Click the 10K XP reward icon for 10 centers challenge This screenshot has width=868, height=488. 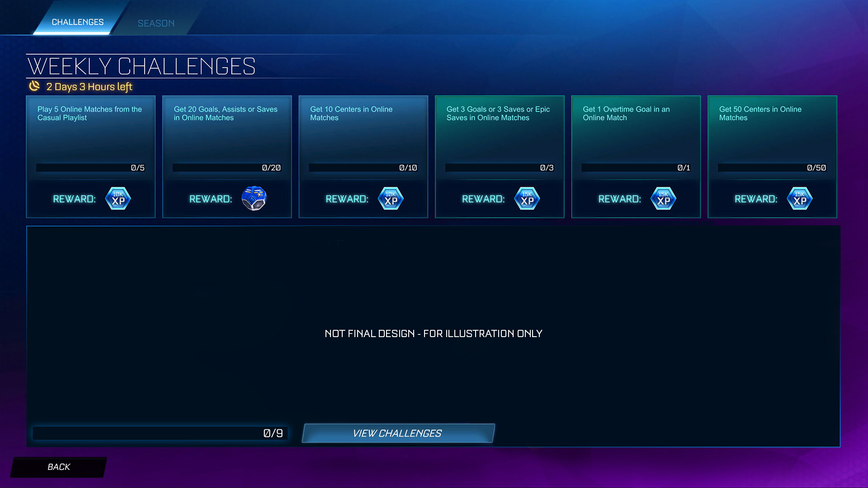(391, 198)
